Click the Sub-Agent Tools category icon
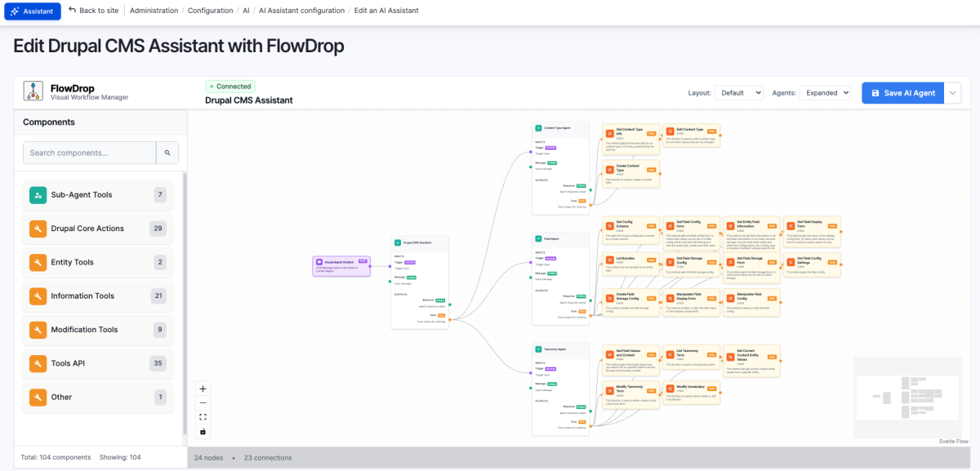This screenshot has width=980, height=471. 38,194
